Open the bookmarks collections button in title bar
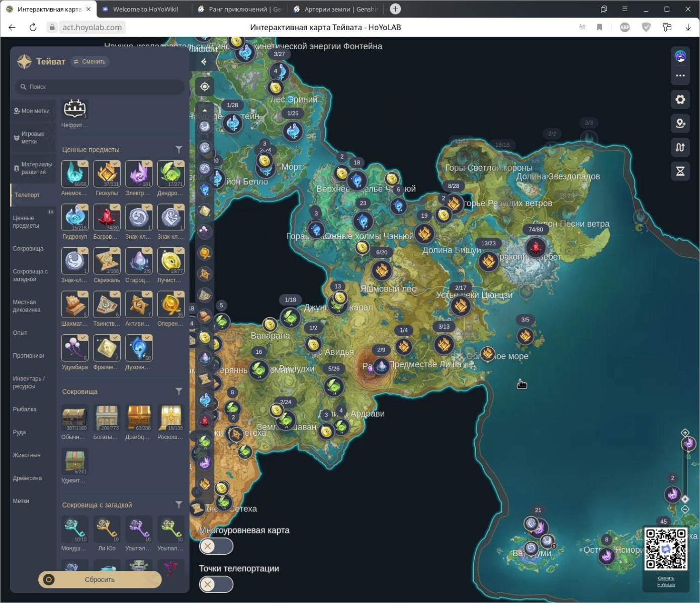 pos(603,9)
